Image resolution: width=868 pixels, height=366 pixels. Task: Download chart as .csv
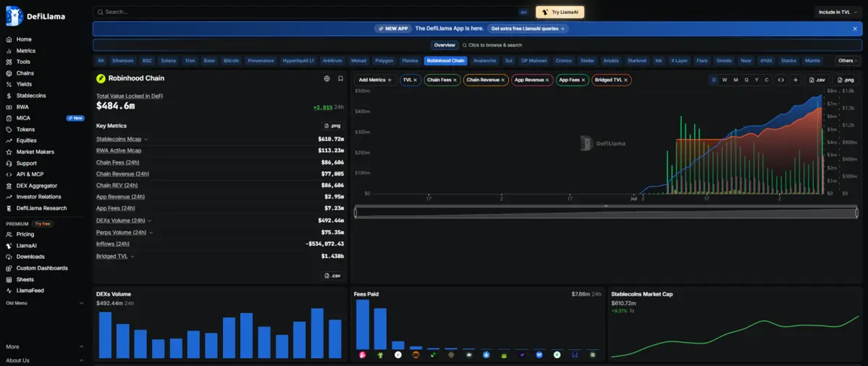pyautogui.click(x=817, y=80)
